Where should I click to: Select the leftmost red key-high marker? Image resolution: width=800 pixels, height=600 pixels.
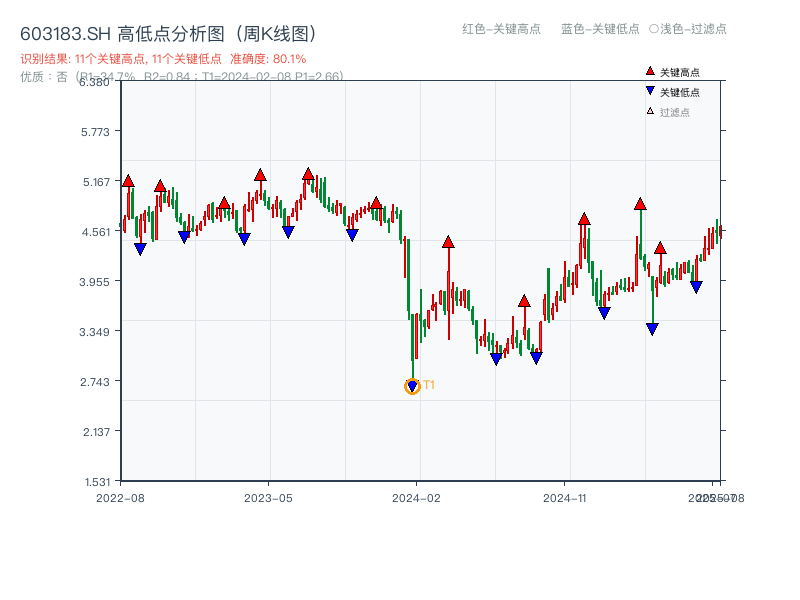128,181
